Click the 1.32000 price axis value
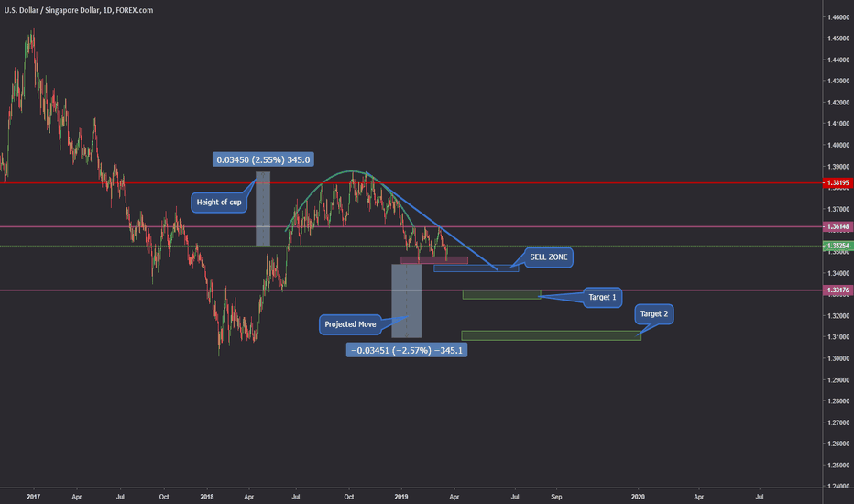Image resolution: width=854 pixels, height=504 pixels. 838,316
